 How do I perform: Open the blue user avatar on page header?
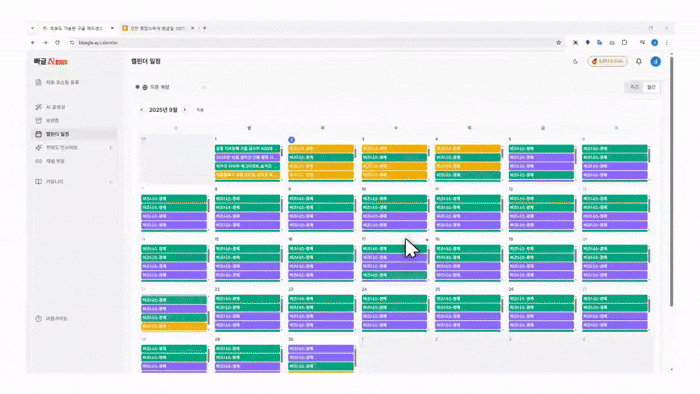(655, 62)
